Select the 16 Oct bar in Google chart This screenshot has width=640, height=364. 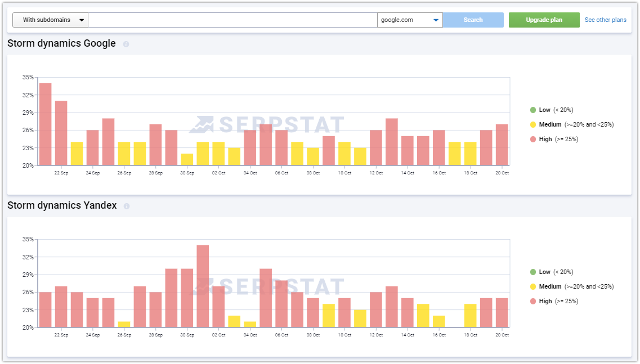439,148
